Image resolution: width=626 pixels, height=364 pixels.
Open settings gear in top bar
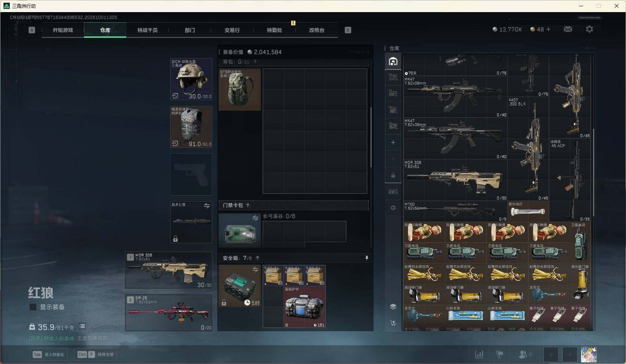589,29
